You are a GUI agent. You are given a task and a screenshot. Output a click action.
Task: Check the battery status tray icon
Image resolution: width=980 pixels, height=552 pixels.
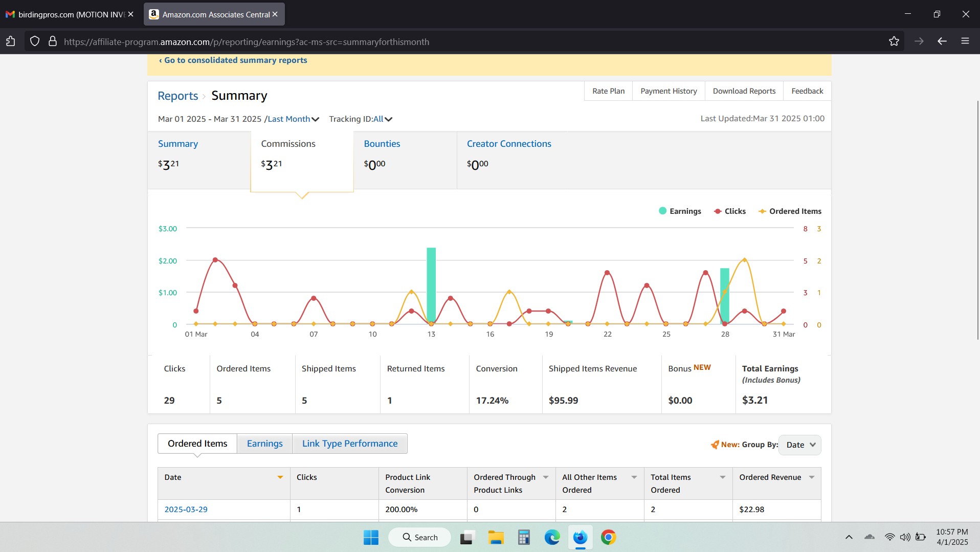click(x=921, y=537)
